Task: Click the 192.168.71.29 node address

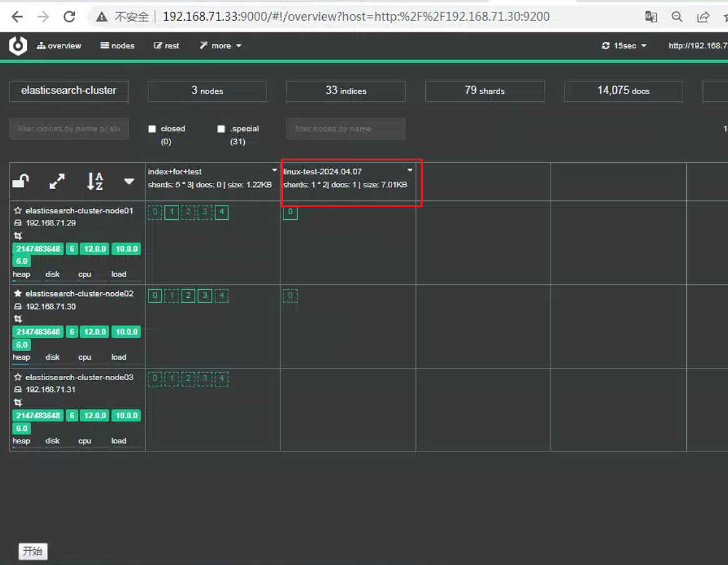Action: click(x=51, y=223)
